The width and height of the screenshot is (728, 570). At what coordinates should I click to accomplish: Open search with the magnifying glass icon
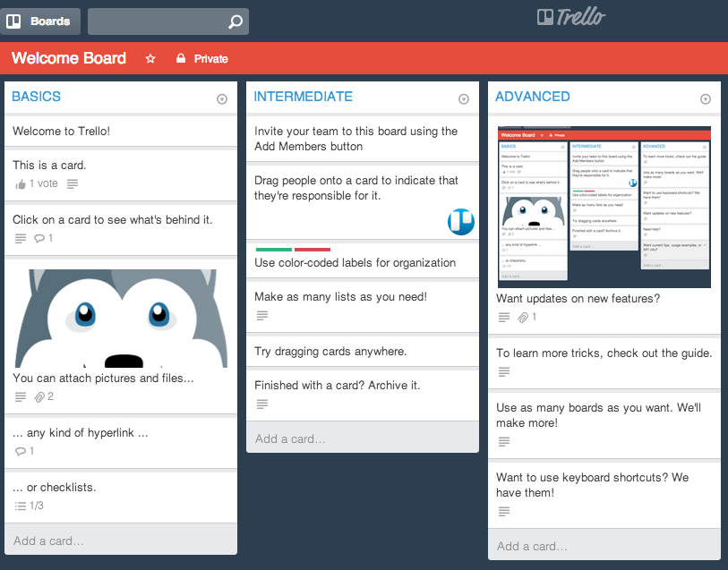pyautogui.click(x=235, y=21)
